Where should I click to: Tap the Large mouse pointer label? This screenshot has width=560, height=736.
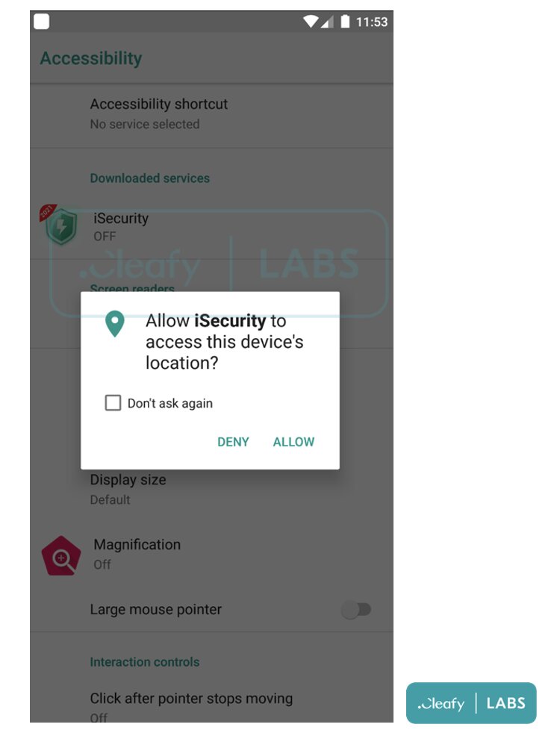point(156,609)
